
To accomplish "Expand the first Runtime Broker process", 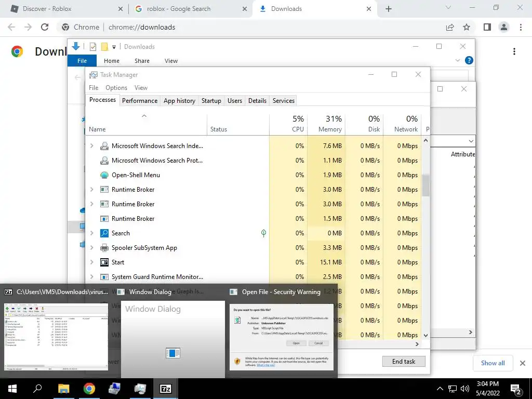I will (x=91, y=190).
